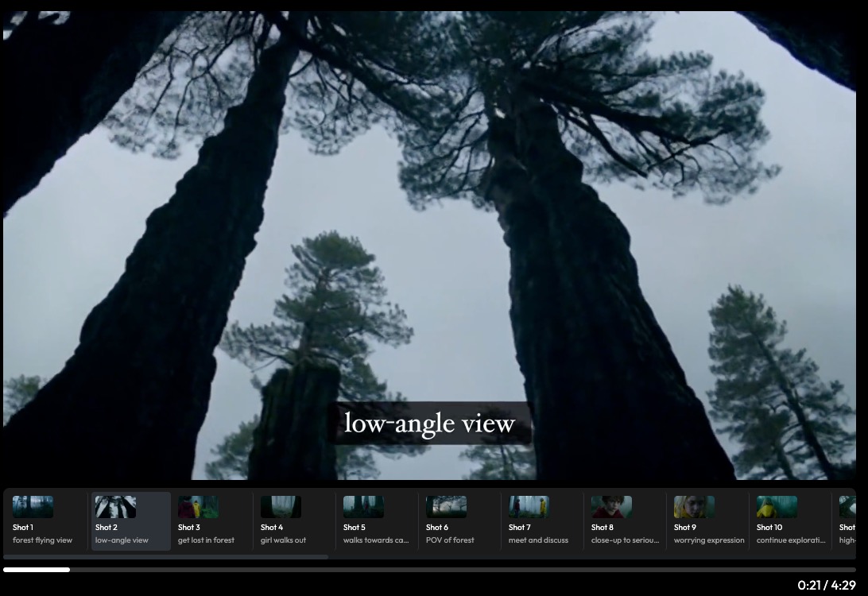Click the 'continue explorati...' shot description
868x596 pixels.
790,540
